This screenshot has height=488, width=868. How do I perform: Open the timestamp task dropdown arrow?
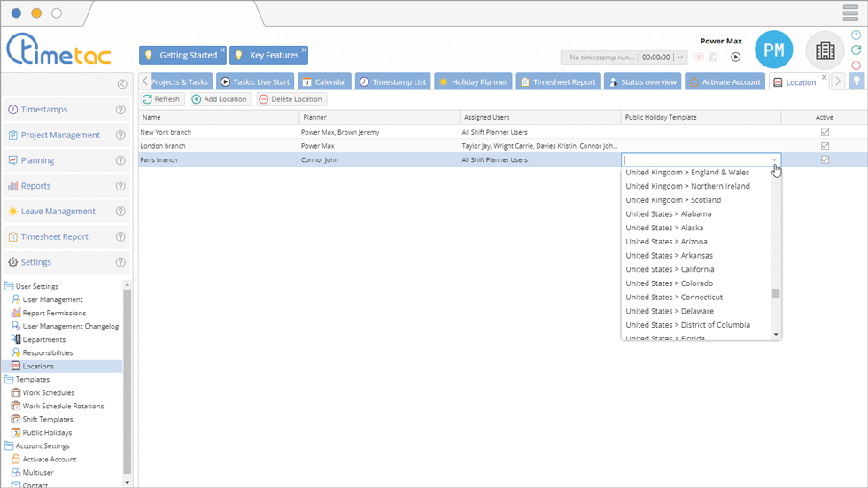pos(679,58)
